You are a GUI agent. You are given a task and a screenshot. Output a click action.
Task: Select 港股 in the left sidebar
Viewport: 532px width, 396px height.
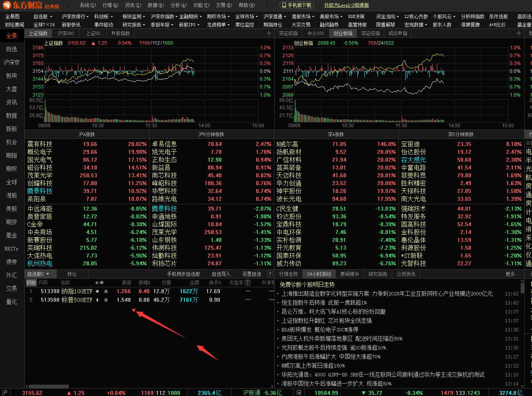[x=12, y=195]
